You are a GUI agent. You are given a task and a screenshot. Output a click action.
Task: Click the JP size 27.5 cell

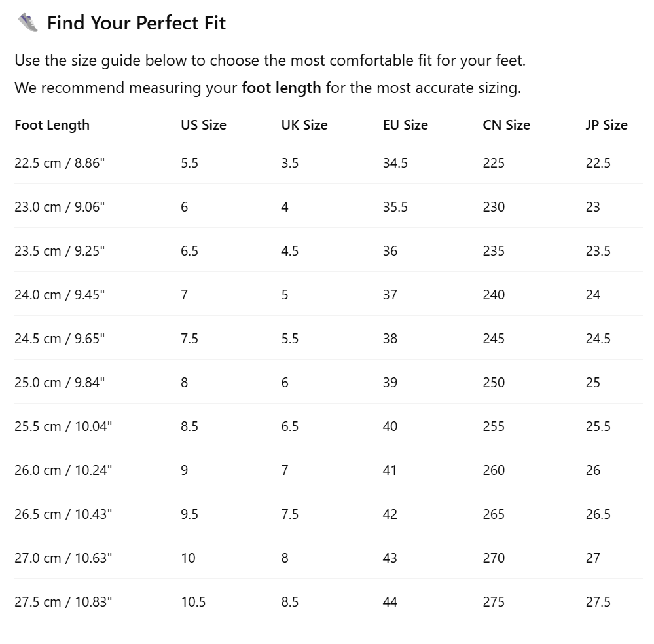598,602
